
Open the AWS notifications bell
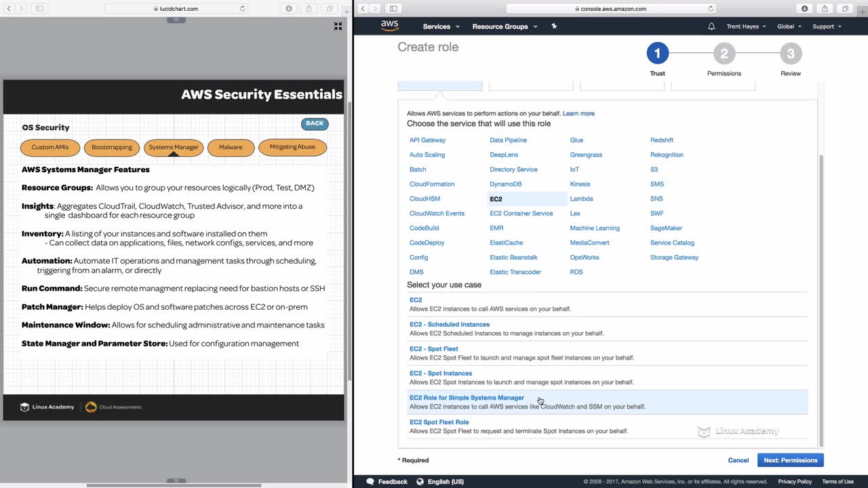(711, 26)
